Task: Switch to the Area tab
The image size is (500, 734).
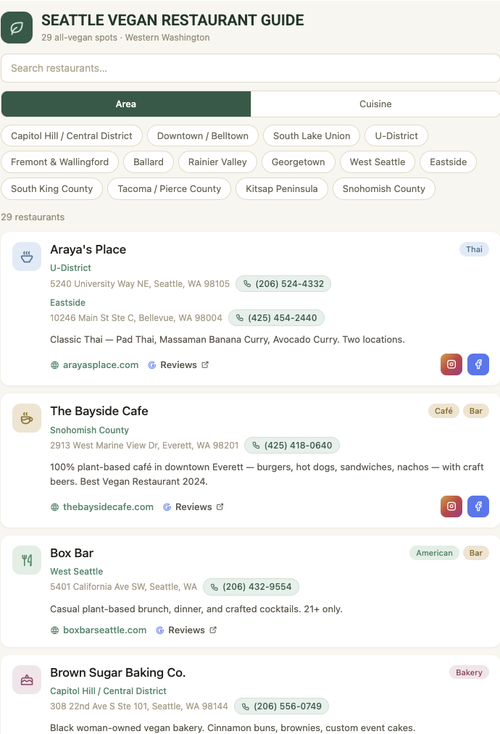Action: (x=126, y=104)
